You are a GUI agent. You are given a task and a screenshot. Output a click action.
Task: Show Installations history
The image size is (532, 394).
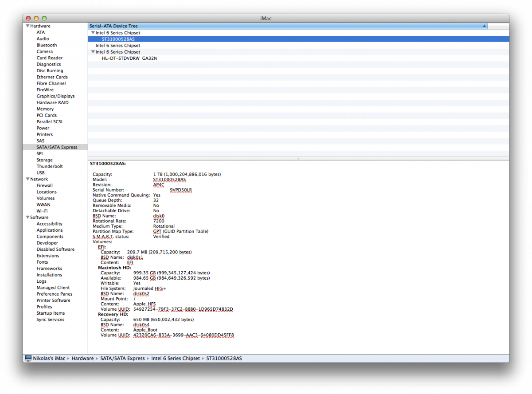pos(49,275)
